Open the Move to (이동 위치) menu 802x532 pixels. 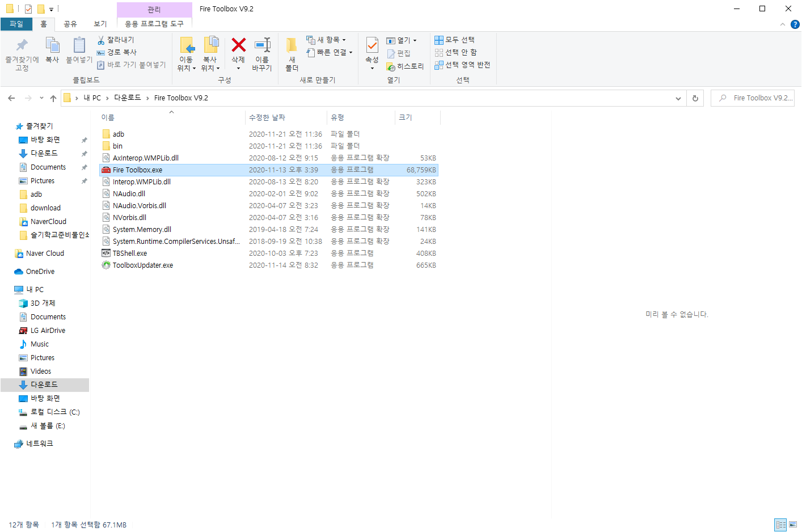(x=187, y=54)
